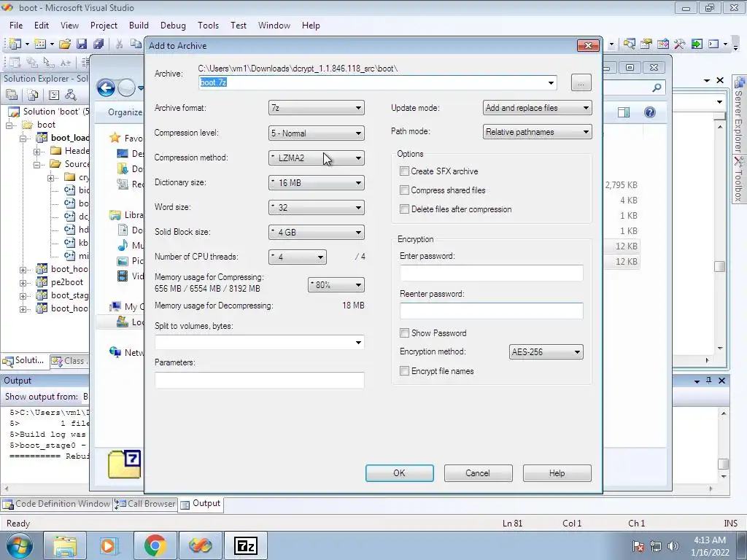Open the Toolbox via hammer-wrench icon

(680, 44)
